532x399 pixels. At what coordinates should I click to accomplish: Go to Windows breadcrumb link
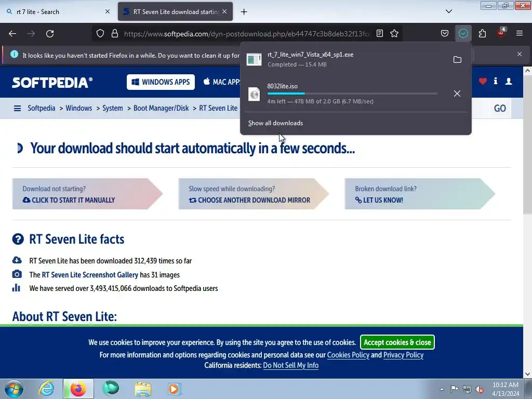[79, 108]
